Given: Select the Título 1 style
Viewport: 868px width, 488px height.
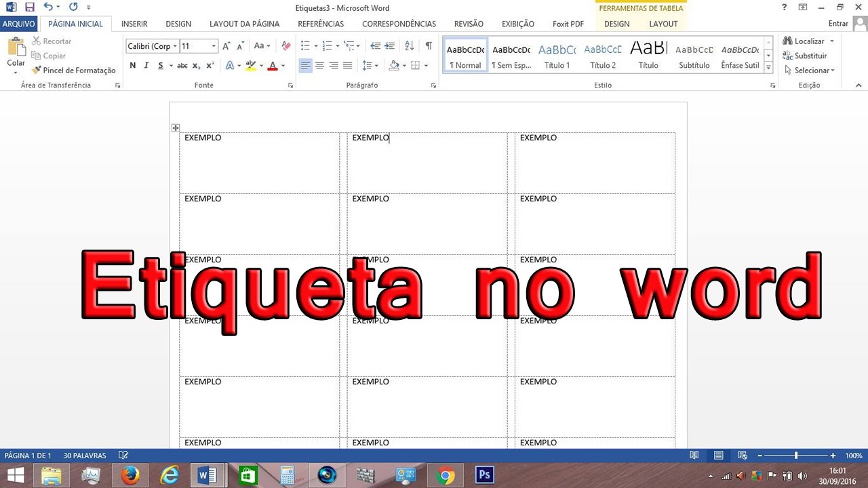Looking at the screenshot, I should point(557,56).
